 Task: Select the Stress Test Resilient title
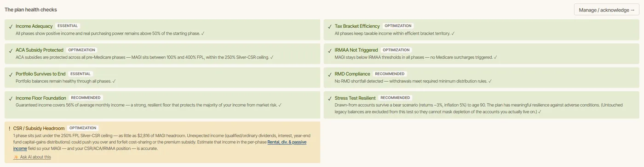pyautogui.click(x=355, y=98)
